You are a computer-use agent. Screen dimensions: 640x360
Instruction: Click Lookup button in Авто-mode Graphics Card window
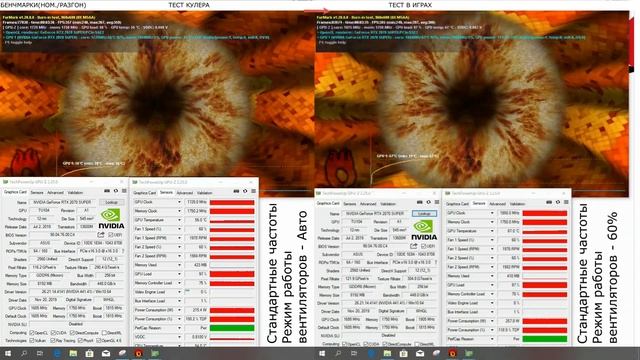tap(111, 202)
